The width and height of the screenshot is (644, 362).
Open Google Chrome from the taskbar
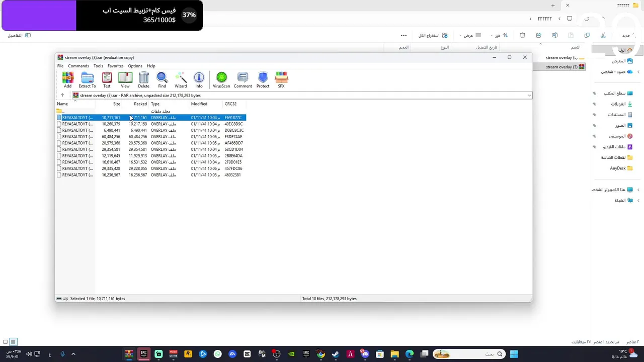tap(320, 354)
